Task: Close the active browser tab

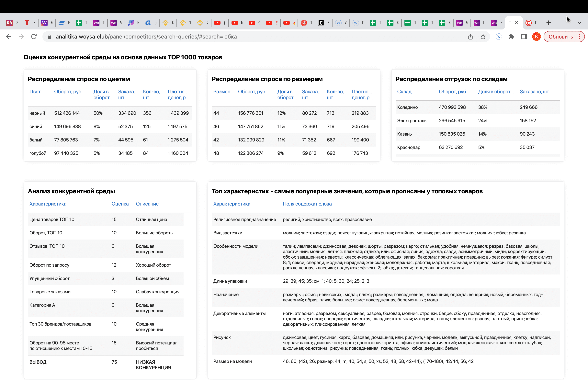Action: [x=516, y=23]
